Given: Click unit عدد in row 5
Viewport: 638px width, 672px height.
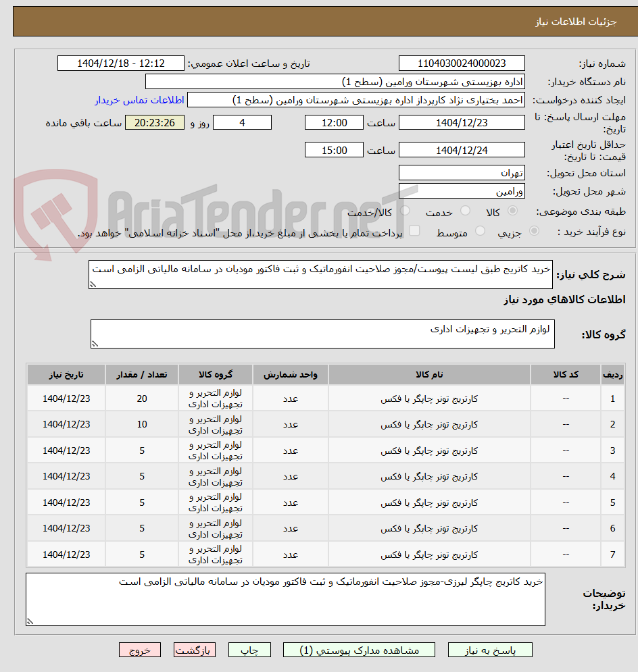Looking at the screenshot, I should 290,502.
